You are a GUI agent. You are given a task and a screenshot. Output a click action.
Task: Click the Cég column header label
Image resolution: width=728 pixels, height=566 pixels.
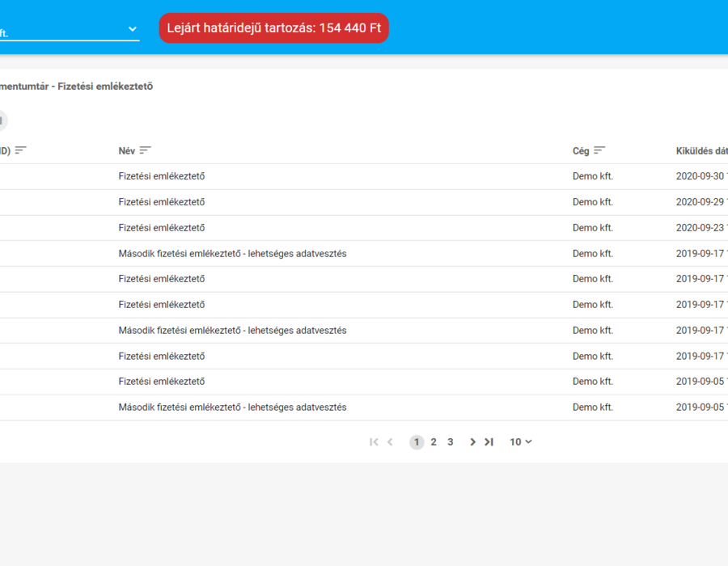pos(581,150)
